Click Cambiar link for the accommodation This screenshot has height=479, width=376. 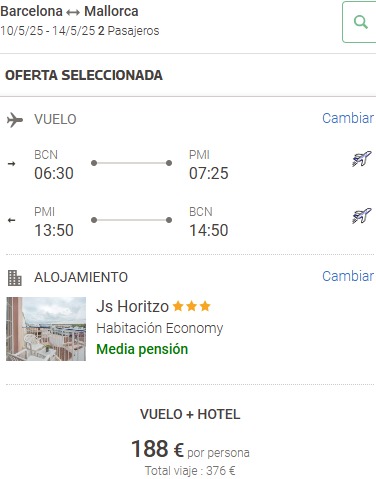click(348, 276)
